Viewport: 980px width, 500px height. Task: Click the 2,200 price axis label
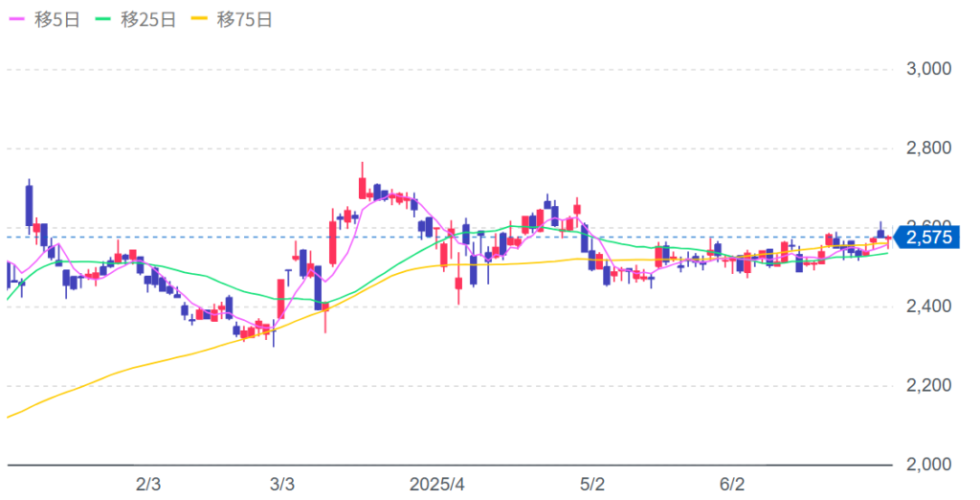pyautogui.click(x=928, y=386)
